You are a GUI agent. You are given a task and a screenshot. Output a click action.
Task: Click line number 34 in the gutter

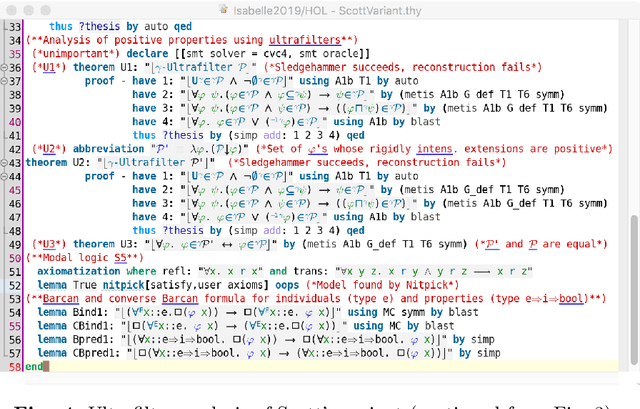click(16, 41)
